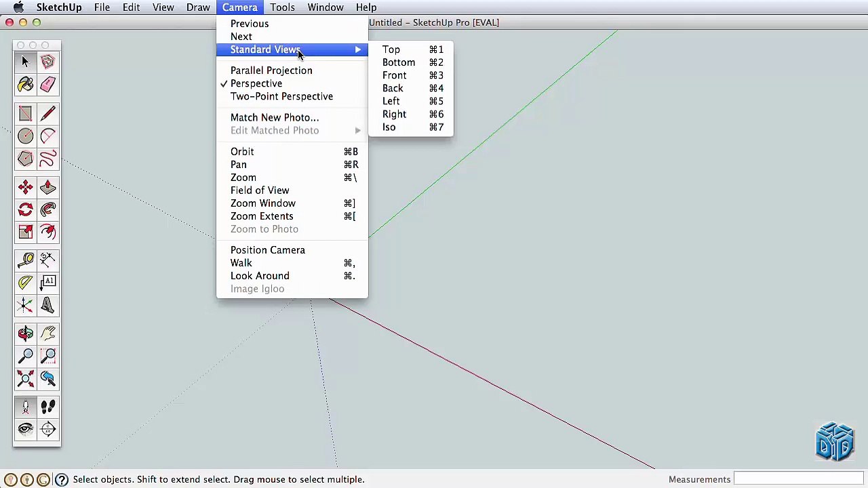Image resolution: width=868 pixels, height=488 pixels.
Task: Select the Arc tool
Action: click(x=47, y=136)
